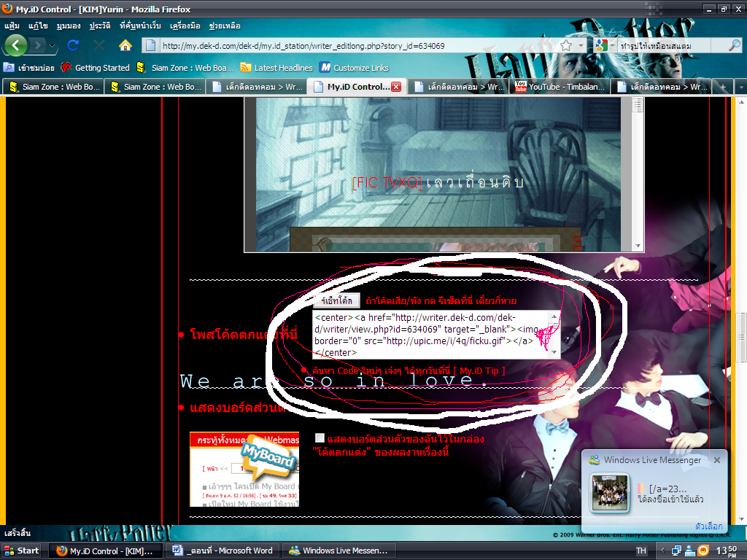Open the มุมมอง (View) menu
747x560 pixels.
click(69, 26)
